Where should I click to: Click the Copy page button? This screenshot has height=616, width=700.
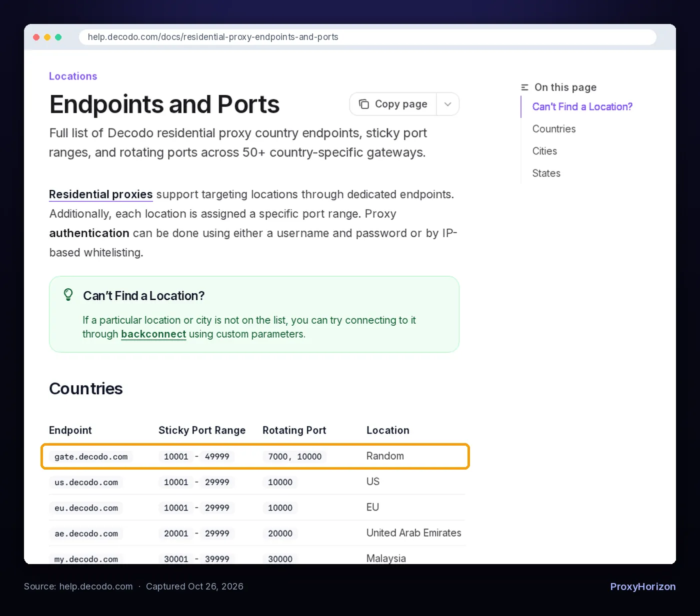point(393,104)
